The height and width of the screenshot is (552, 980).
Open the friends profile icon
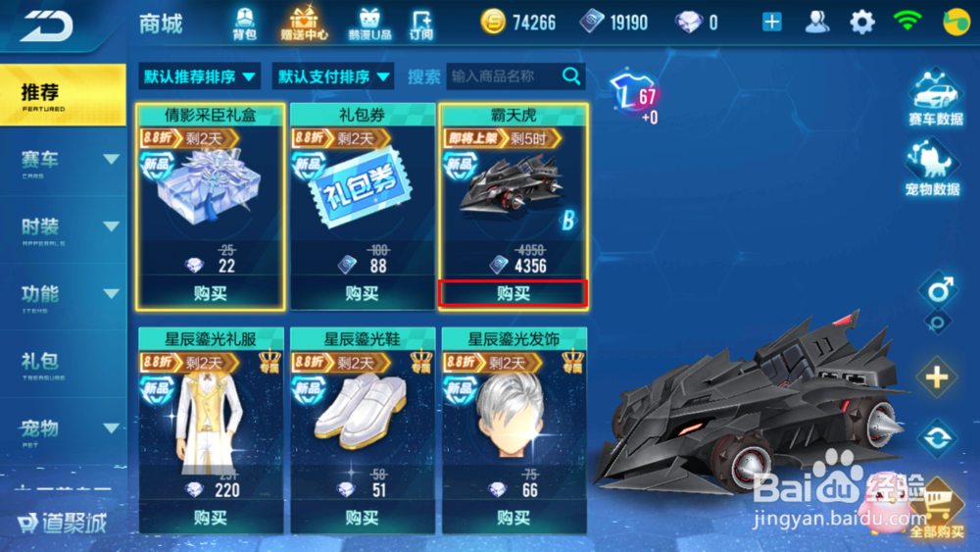point(817,23)
